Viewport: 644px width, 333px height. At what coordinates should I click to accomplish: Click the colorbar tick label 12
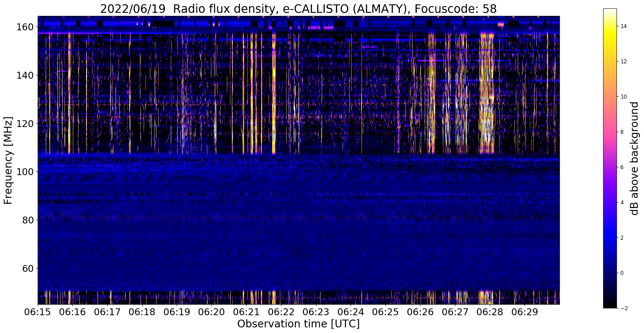click(624, 61)
